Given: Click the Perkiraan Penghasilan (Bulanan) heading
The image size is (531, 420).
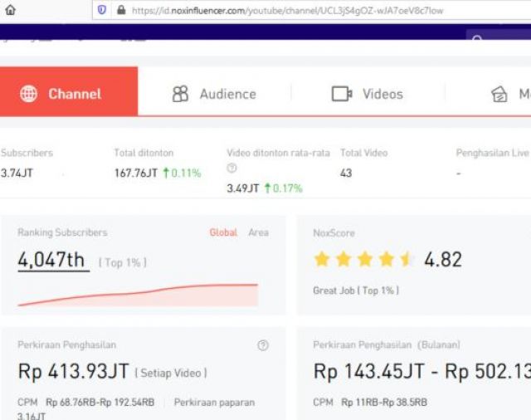Looking at the screenshot, I should (x=387, y=344).
